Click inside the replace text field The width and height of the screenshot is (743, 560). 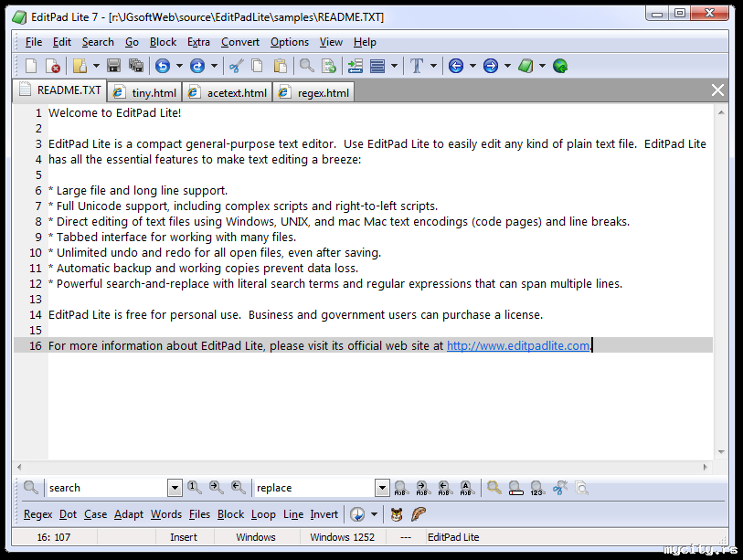tap(314, 488)
